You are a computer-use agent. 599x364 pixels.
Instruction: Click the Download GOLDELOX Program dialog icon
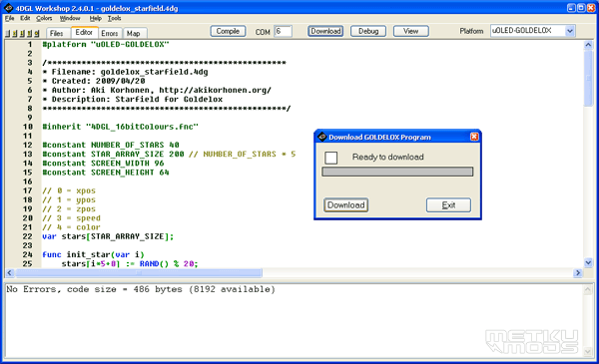click(x=321, y=137)
